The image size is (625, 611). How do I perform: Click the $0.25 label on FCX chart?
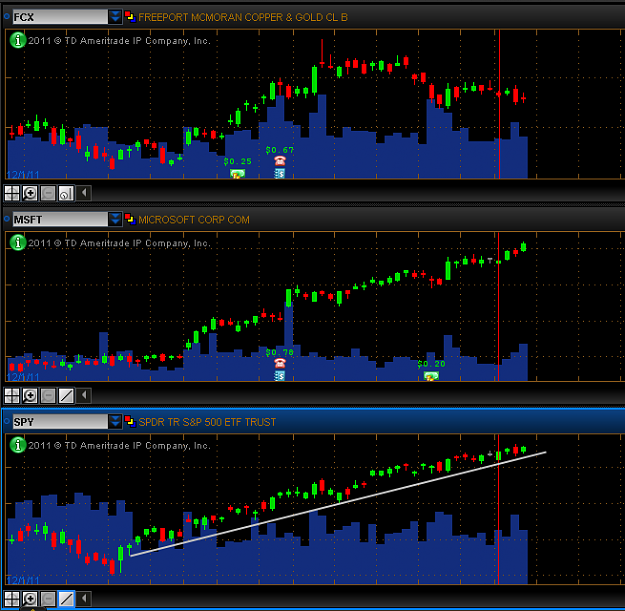click(238, 161)
